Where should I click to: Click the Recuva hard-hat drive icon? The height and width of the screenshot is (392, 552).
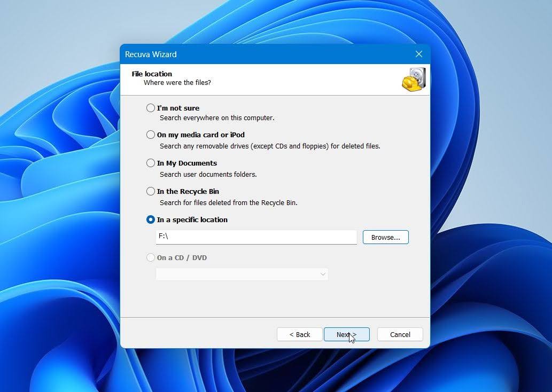tap(414, 80)
